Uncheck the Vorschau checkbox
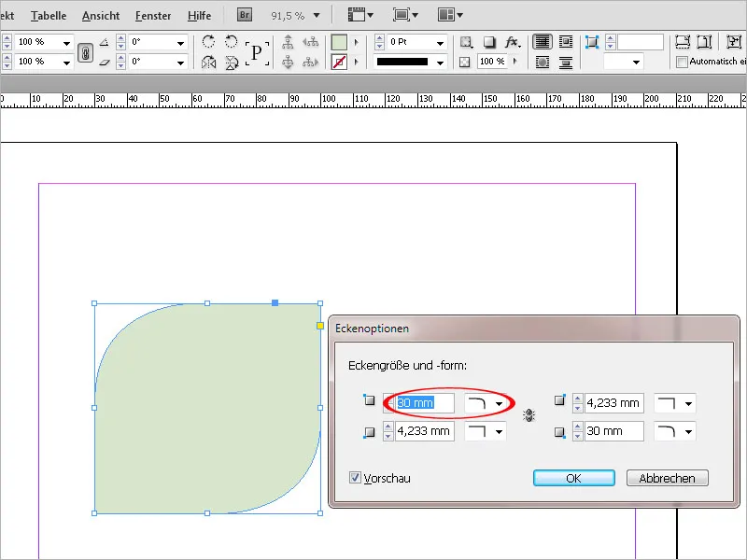Image resolution: width=747 pixels, height=560 pixels. (x=355, y=477)
